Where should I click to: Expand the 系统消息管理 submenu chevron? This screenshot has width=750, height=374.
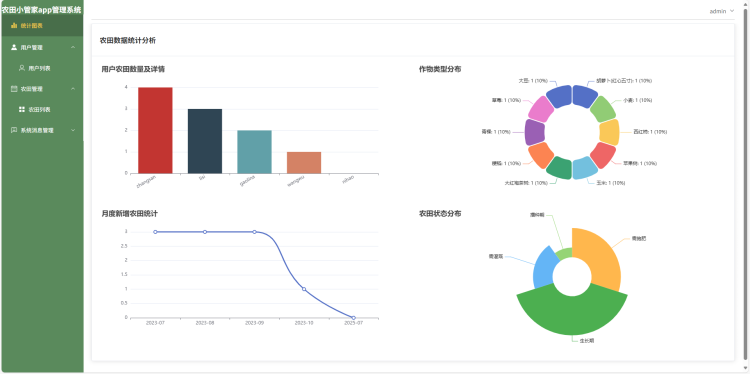pos(73,130)
